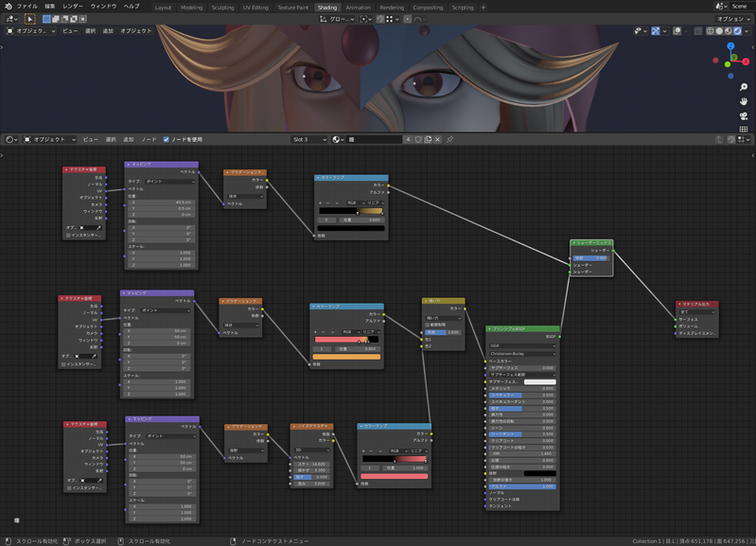Screen dimensions: 756x546
Task: Expand the オプション dropdown in viewport header
Action: [x=732, y=18]
